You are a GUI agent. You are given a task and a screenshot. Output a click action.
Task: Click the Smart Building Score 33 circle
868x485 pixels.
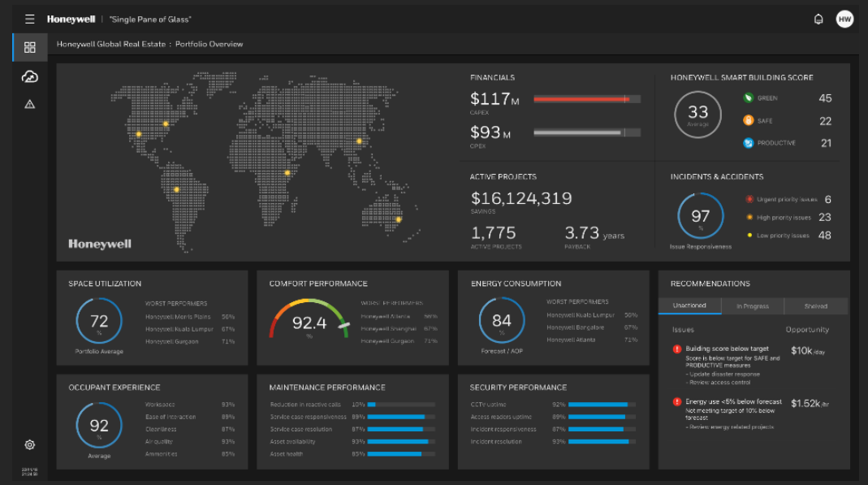(x=697, y=115)
